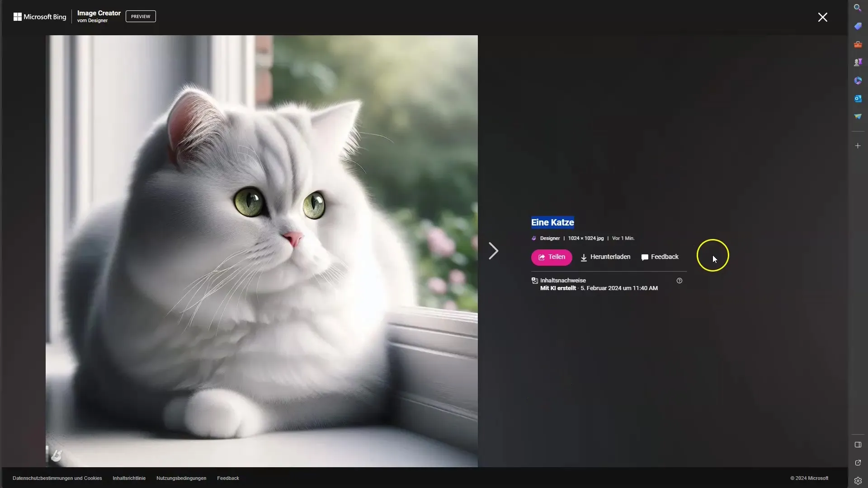
Task: Click the cat image thumbnail to zoom
Action: point(262,251)
